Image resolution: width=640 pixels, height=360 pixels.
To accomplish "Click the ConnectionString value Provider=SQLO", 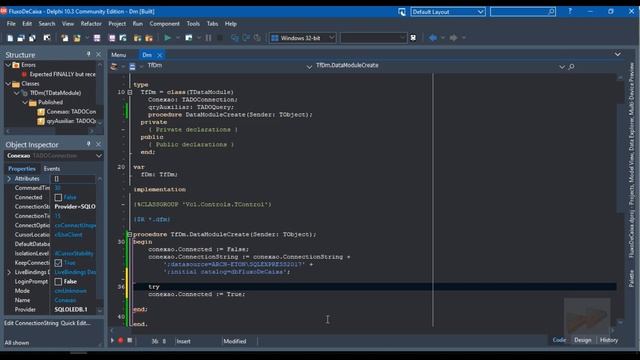I will [75, 207].
